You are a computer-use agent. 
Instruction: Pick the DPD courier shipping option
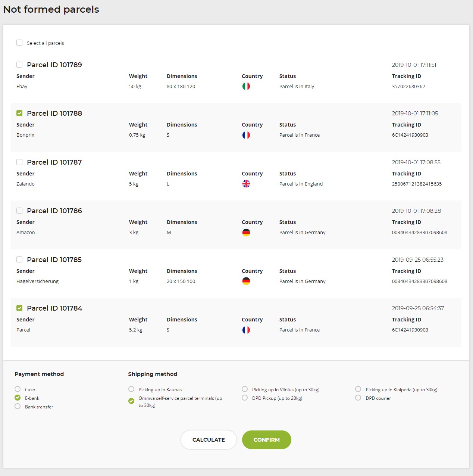click(358, 398)
